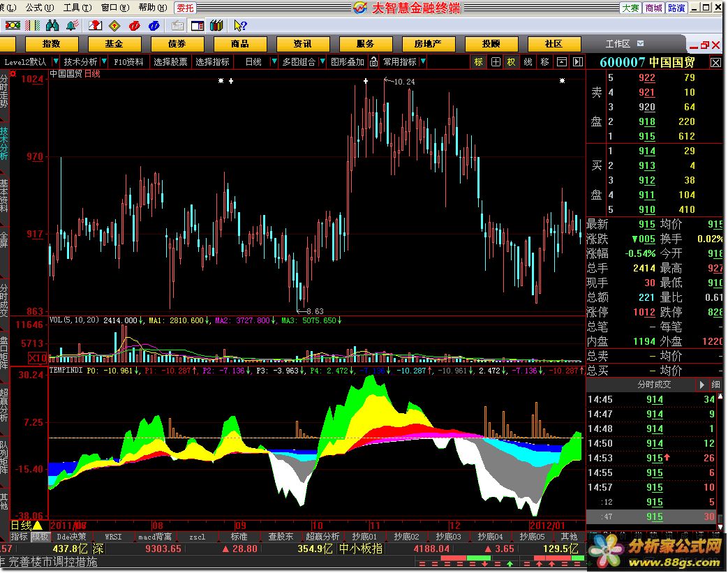Click the 房地产 yellow button

[x=428, y=44]
